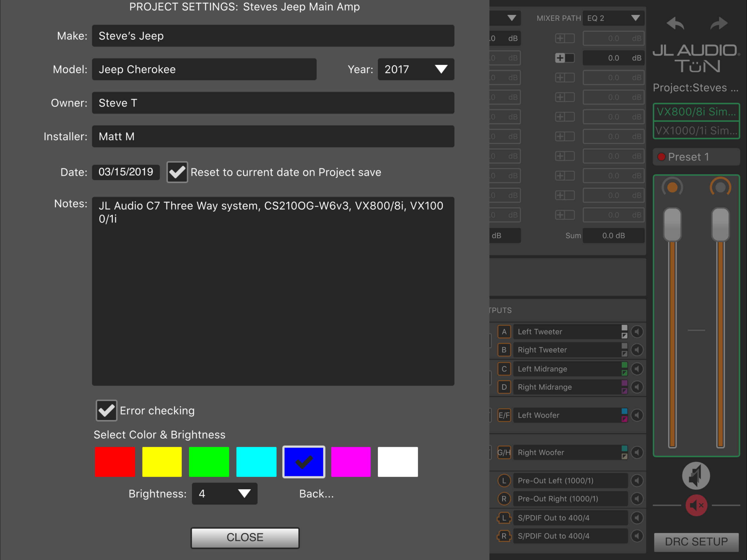Open the Brightness dropdown

tap(224, 494)
